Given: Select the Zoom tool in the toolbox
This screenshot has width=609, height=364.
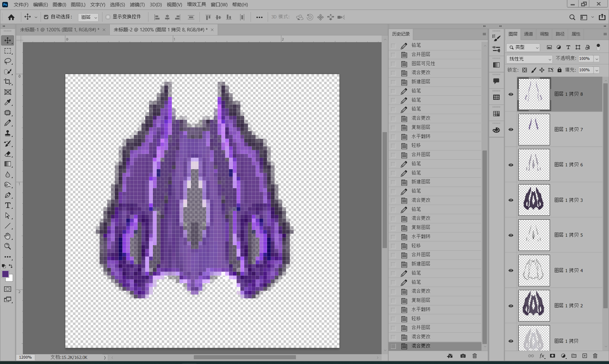Looking at the screenshot, I should [x=8, y=246].
